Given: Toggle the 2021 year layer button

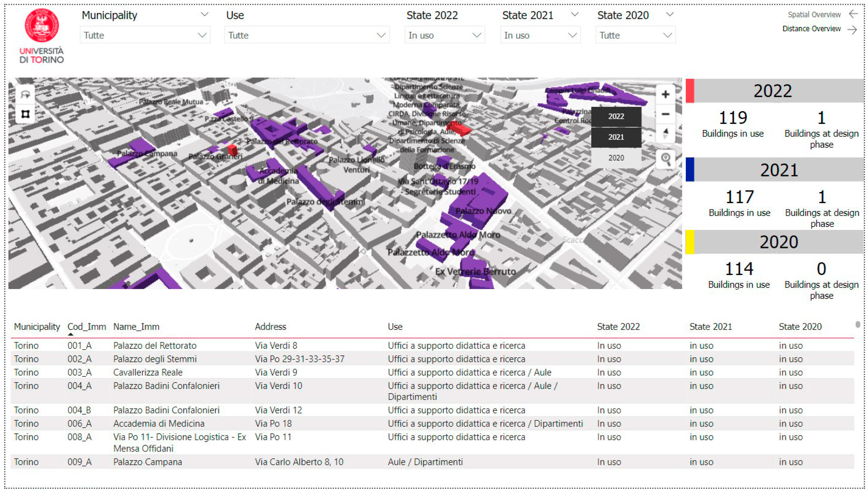Looking at the screenshot, I should (616, 137).
